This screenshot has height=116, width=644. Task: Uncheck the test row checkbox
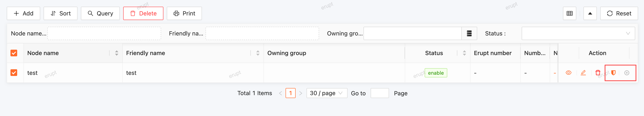click(14, 73)
